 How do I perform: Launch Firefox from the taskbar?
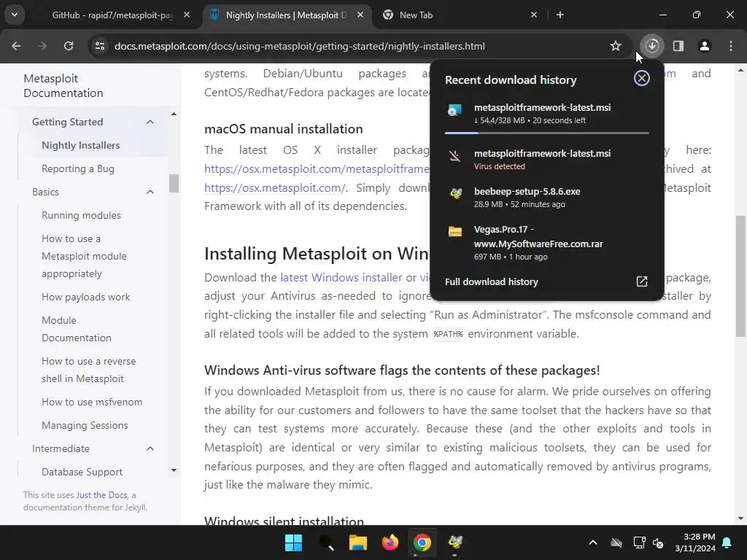click(390, 542)
